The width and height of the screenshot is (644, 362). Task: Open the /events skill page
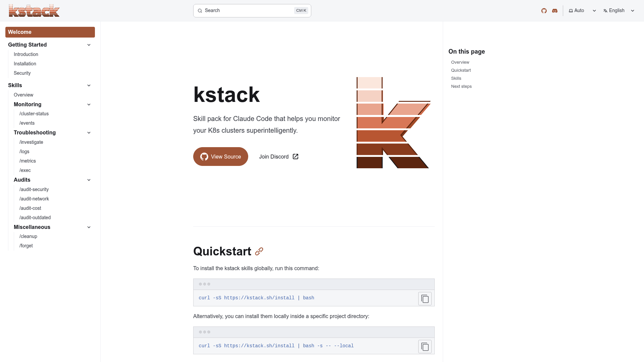click(x=27, y=123)
